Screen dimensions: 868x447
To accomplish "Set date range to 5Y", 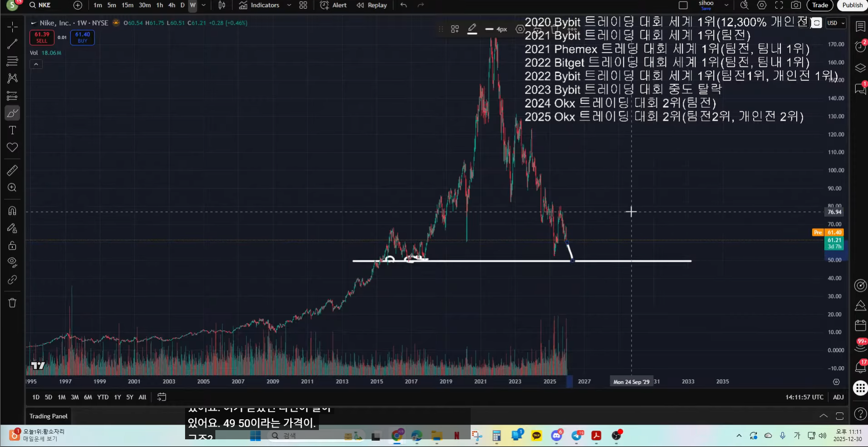I will tap(130, 397).
